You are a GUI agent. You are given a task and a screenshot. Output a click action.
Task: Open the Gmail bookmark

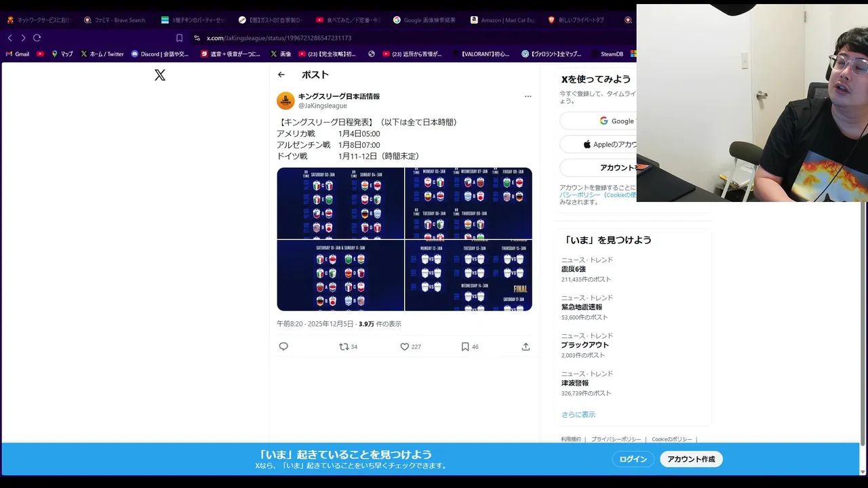[x=18, y=54]
